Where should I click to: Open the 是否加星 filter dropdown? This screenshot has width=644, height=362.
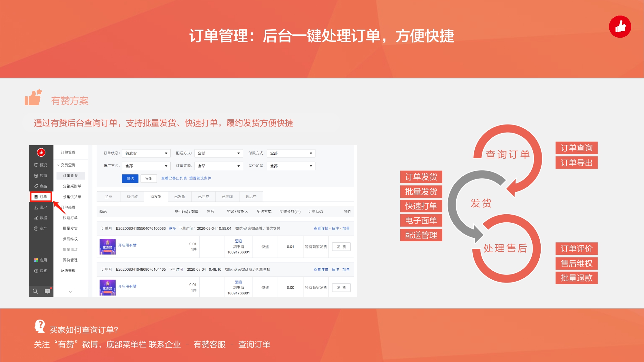(291, 166)
